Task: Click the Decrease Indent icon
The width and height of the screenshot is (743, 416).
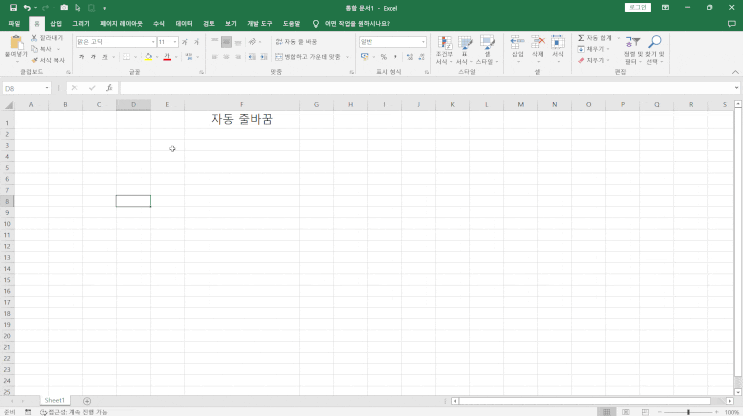Action: coord(252,57)
